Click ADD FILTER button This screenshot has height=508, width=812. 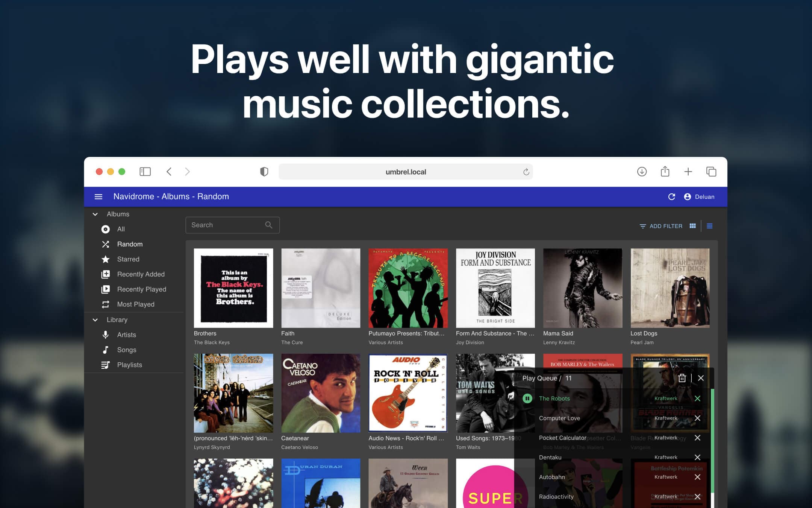click(x=661, y=225)
